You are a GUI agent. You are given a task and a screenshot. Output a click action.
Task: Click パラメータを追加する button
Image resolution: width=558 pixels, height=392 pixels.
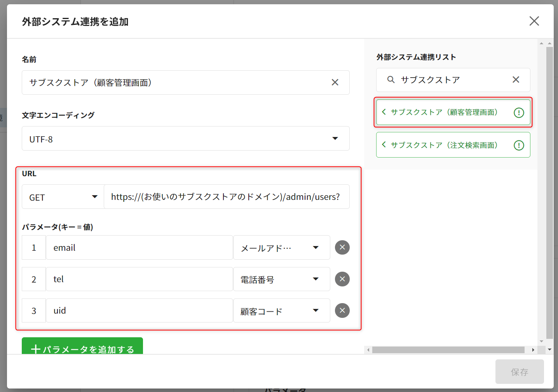82,347
